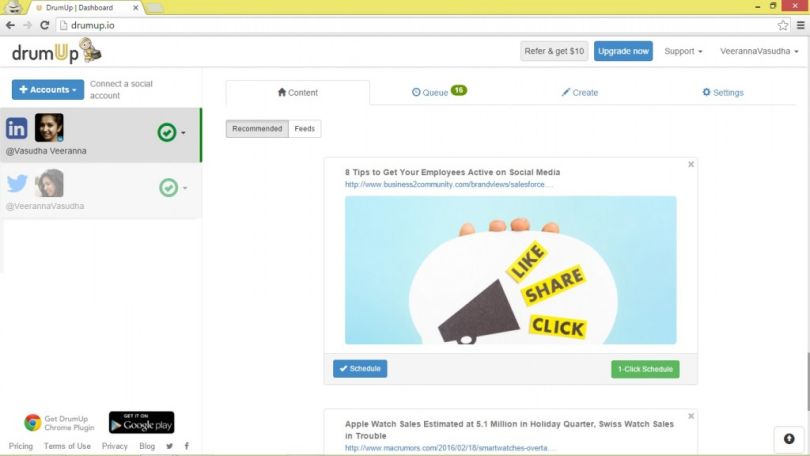
Task: Dismiss the 8 Tips article card
Action: (690, 164)
